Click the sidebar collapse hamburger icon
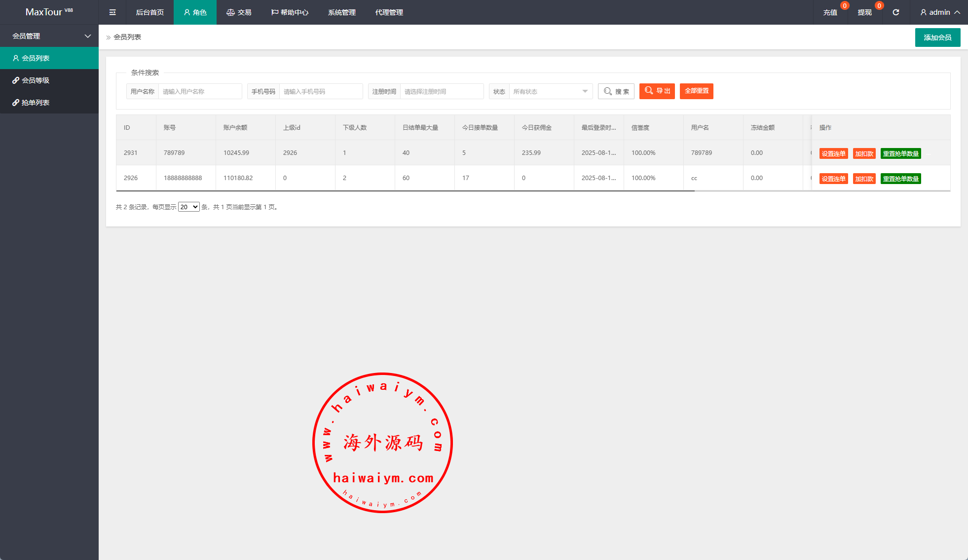Screen dimensions: 968x560 click(112, 12)
